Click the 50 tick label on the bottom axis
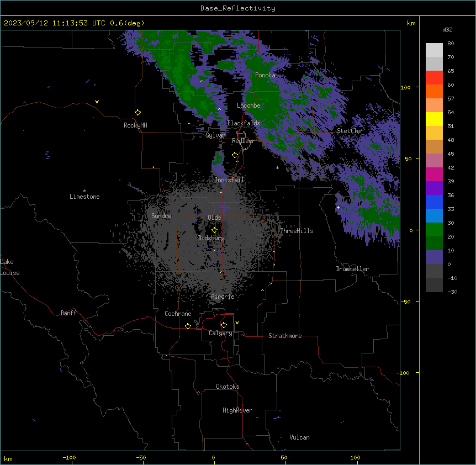Screen dimensions: 476x465 click(x=284, y=457)
